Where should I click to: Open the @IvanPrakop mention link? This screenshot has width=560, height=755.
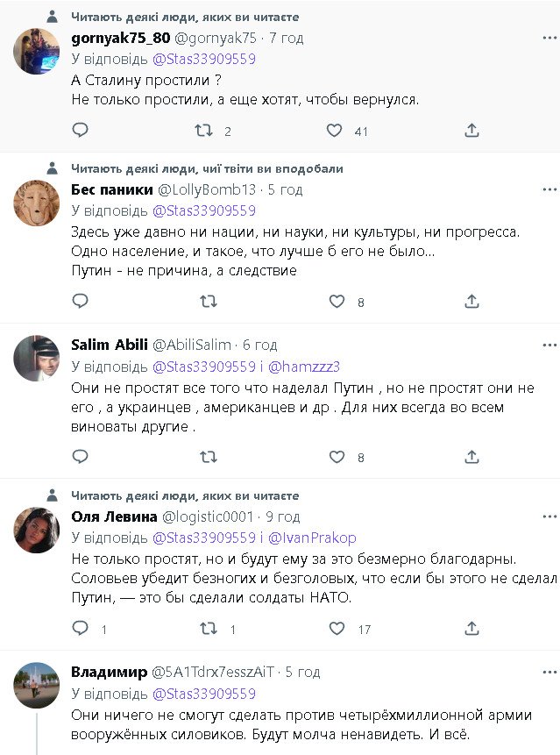pyautogui.click(x=315, y=538)
